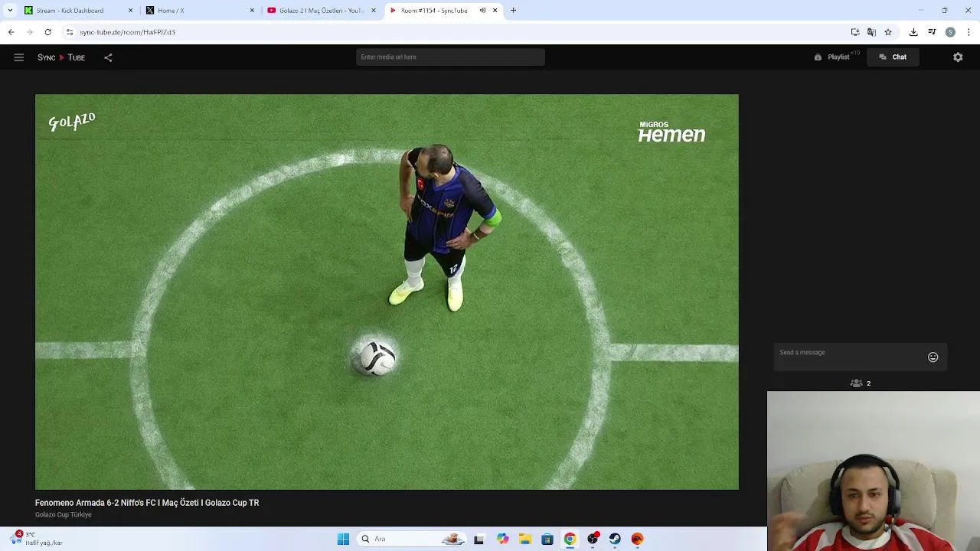Show the connected users list icon
The height and width of the screenshot is (551, 980).
tap(857, 383)
